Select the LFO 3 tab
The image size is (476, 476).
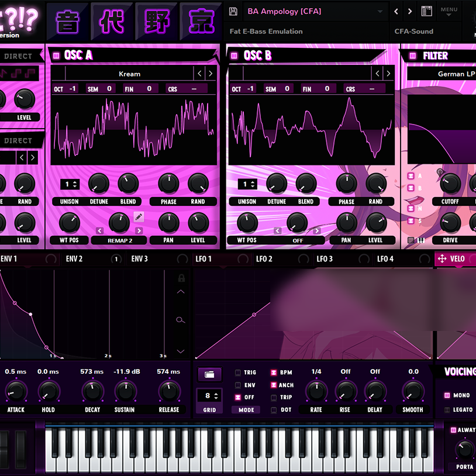click(x=325, y=259)
